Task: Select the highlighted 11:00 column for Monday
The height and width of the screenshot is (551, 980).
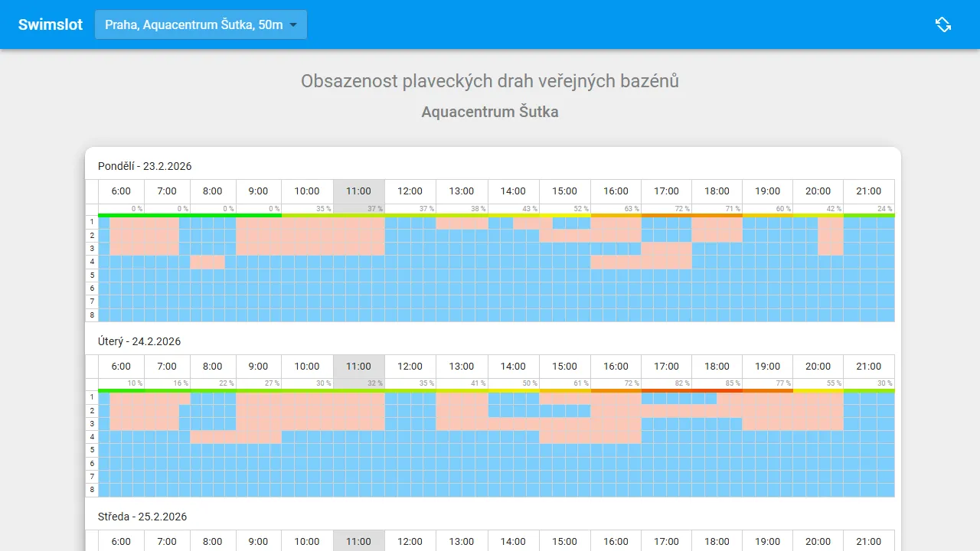Action: 358,191
